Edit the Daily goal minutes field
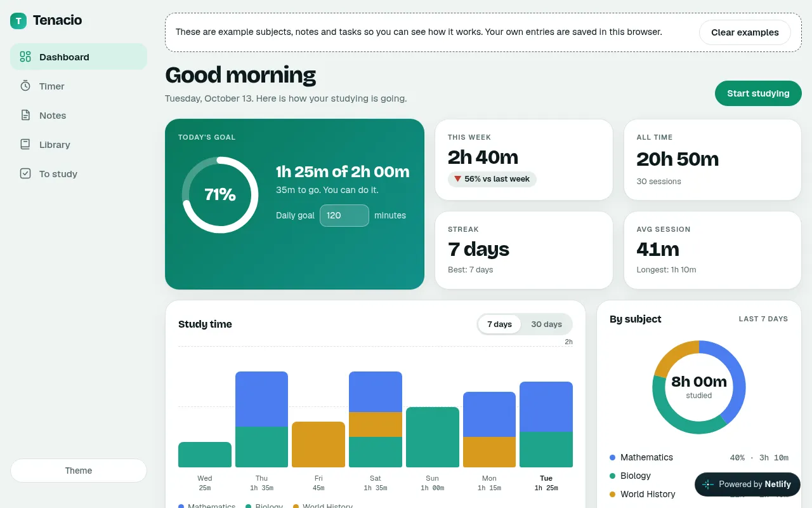Image resolution: width=812 pixels, height=508 pixels. point(344,215)
